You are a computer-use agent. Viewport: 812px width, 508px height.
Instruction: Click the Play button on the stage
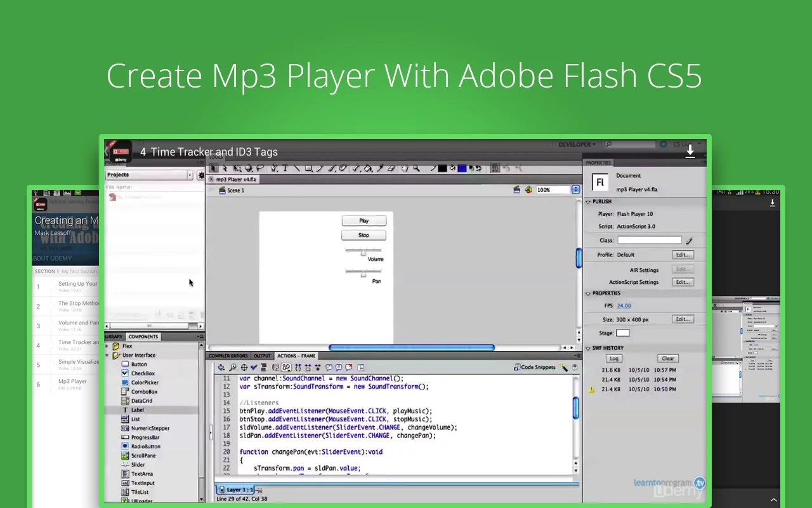[363, 220]
